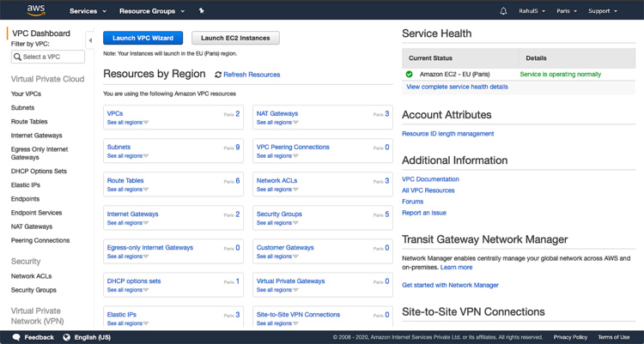The image size is (644, 344).
Task: Click the Launch VPC Wizard button
Action: (143, 38)
